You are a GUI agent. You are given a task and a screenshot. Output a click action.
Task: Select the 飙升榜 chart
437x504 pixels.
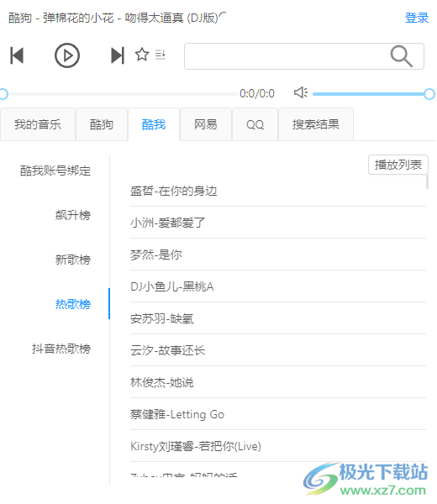73,215
